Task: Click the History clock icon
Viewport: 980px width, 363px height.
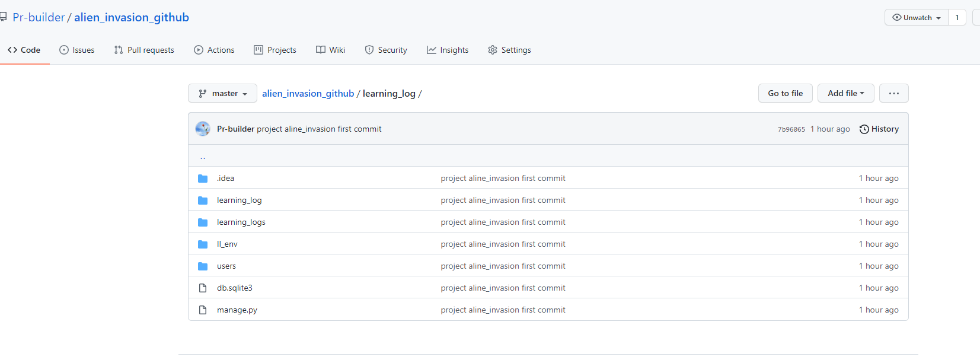Action: pos(864,129)
